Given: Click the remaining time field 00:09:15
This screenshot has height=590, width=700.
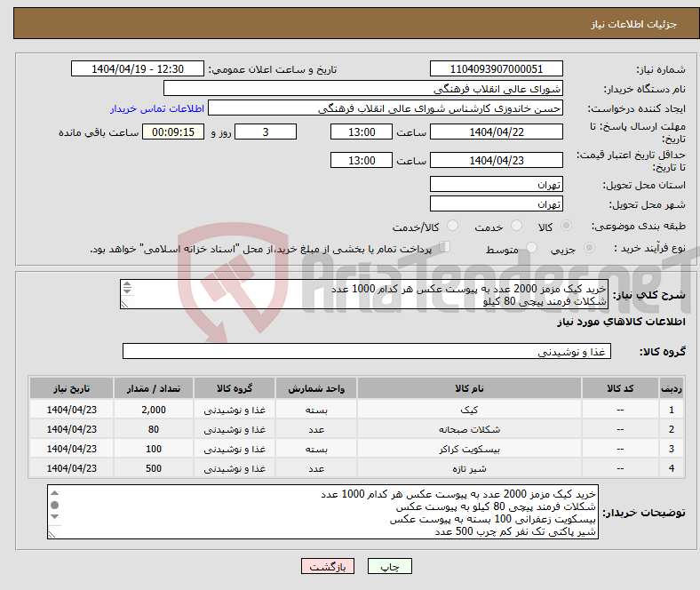Looking at the screenshot, I should pos(173,132).
